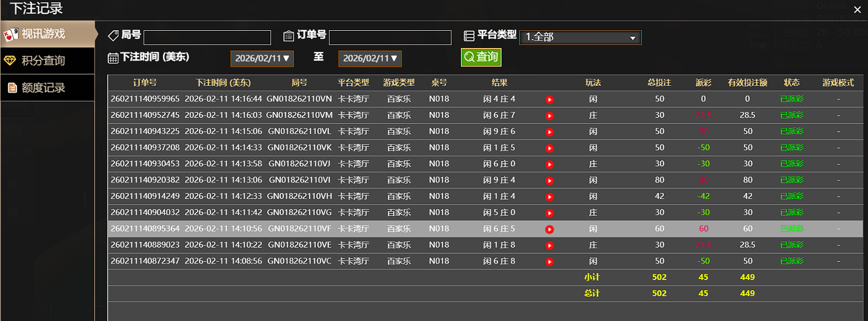
Task: Open the 积分查询 tab
Action: pyautogui.click(x=47, y=60)
